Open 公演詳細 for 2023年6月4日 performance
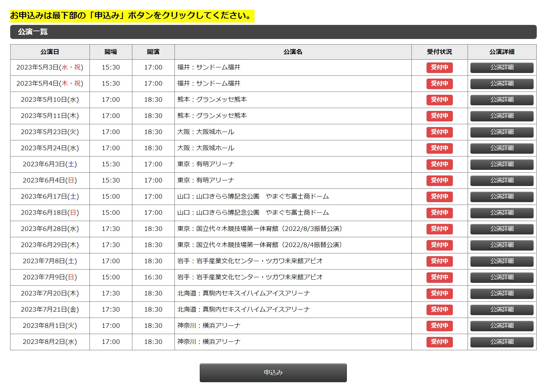Viewport: 548px width, 392px height. (x=502, y=180)
